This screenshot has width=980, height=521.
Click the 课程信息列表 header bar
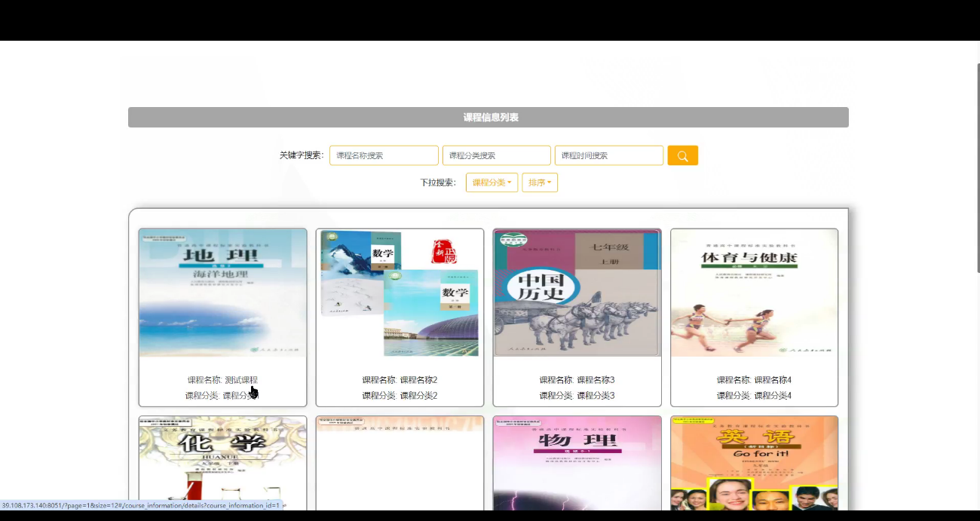(488, 118)
